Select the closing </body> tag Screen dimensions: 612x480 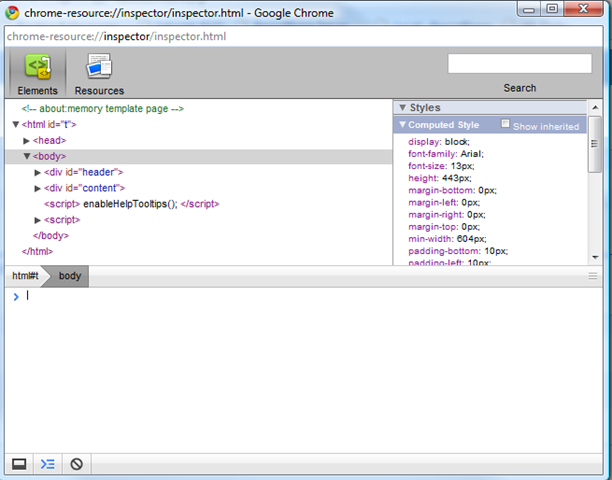tap(51, 236)
